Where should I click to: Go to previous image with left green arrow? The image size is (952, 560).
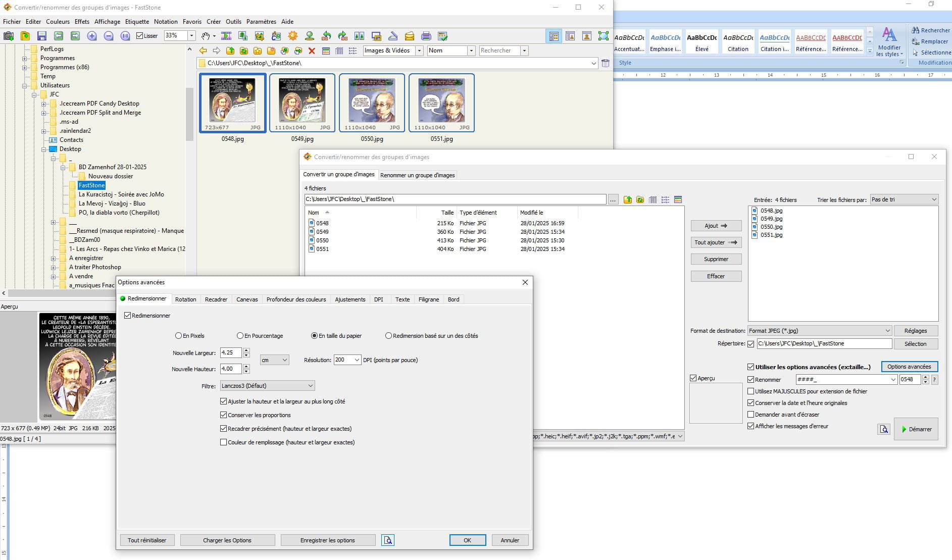(59, 36)
